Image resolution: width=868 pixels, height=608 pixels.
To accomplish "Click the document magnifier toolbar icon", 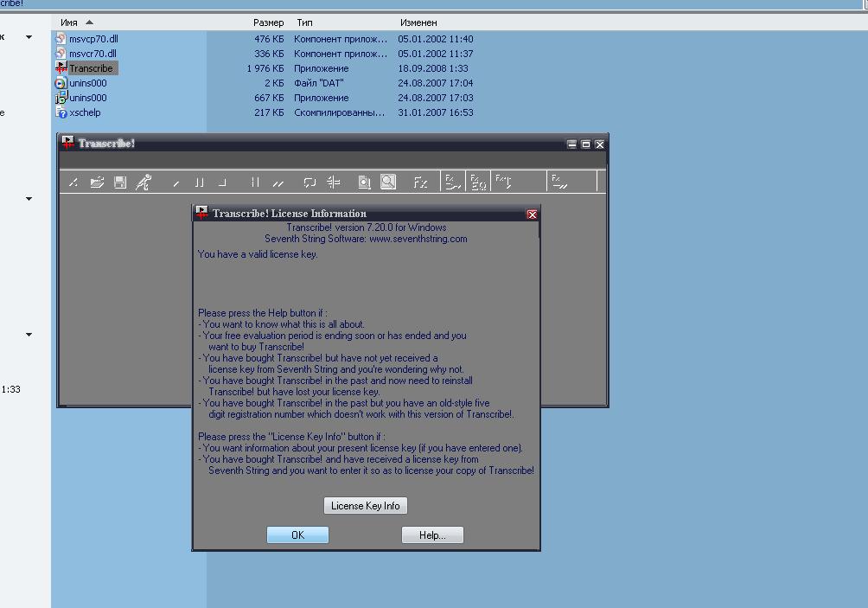I will pos(364,182).
